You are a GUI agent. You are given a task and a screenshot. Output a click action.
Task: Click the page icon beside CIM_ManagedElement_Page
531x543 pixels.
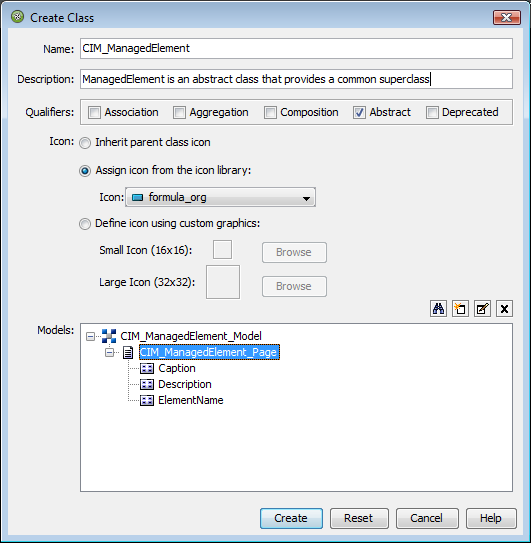(x=128, y=353)
